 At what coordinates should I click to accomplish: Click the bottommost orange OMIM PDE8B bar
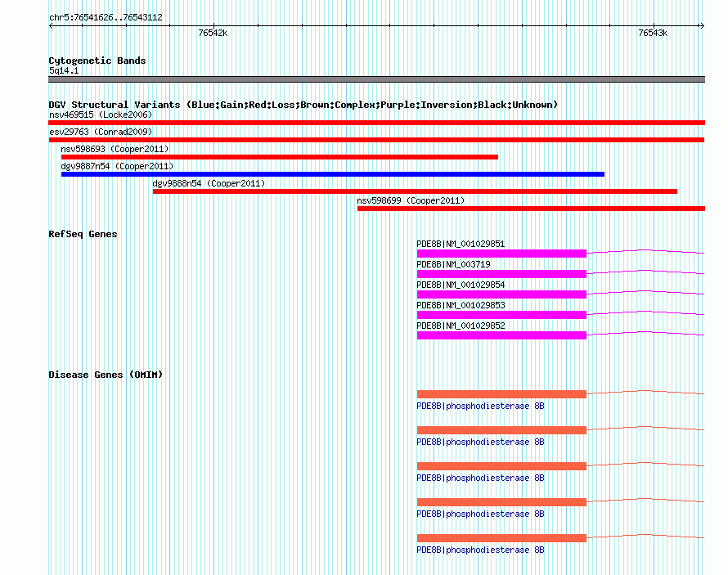pyautogui.click(x=502, y=538)
